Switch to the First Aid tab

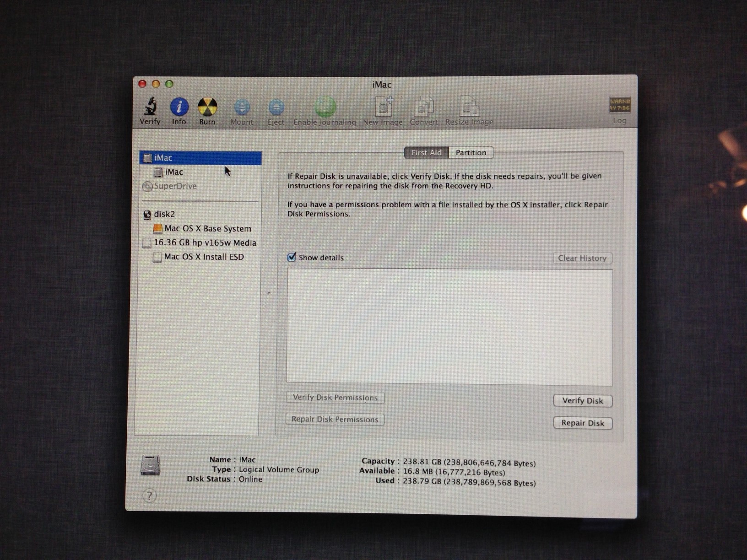[427, 153]
